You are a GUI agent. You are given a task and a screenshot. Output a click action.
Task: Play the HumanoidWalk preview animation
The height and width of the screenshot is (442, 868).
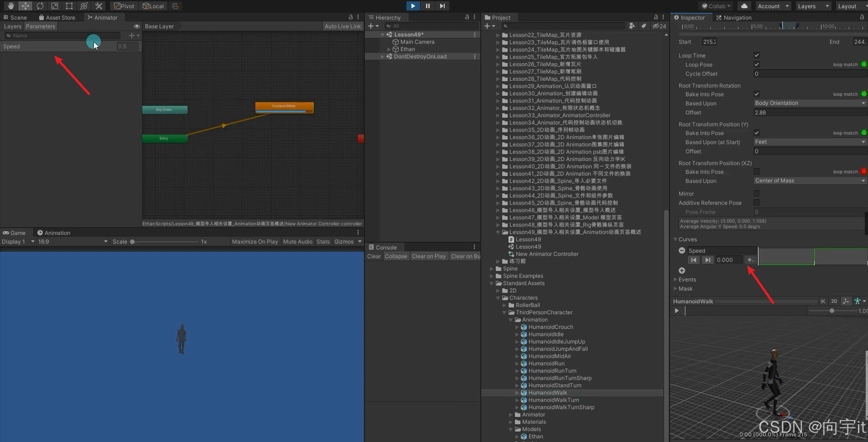677,311
